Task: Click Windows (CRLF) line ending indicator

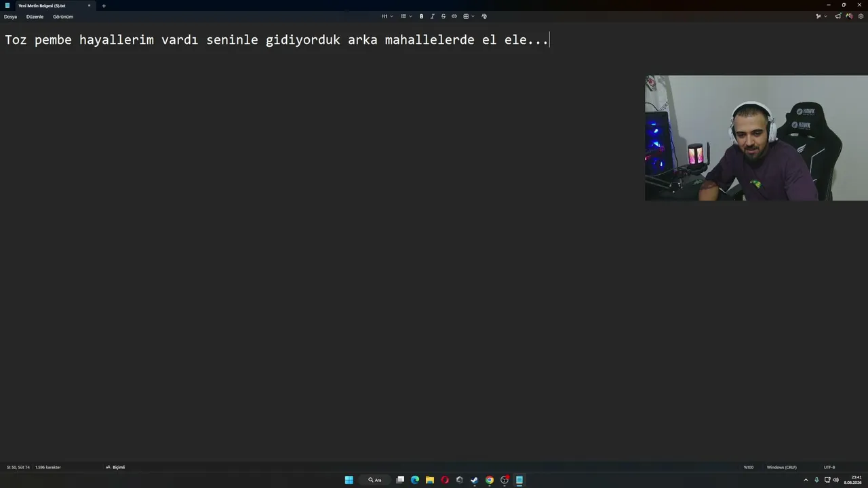Action: point(781,467)
